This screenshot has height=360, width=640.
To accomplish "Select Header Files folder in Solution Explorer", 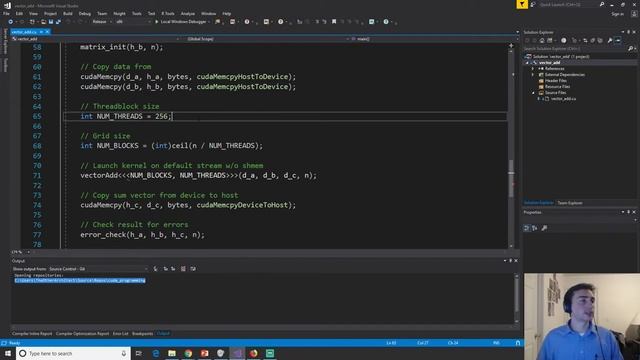I will [556, 81].
